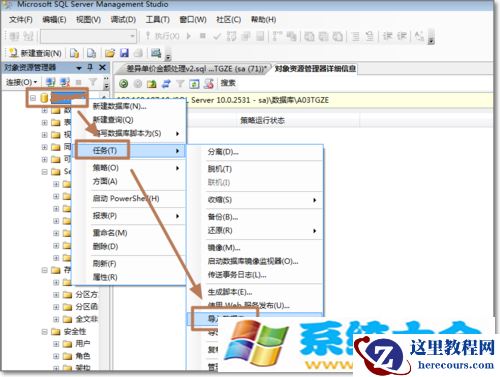Click the blue Save disk icon
The image size is (500, 377).
(124, 53)
